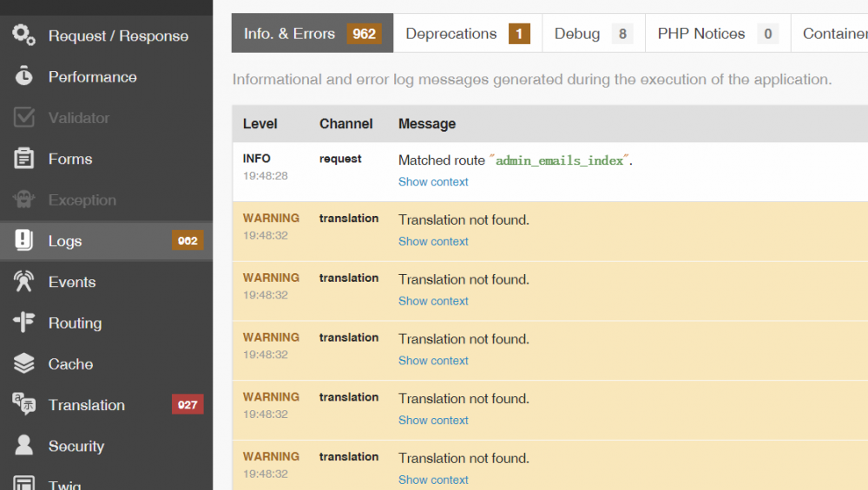Click the Request / Response gears icon
Viewport: 868px width, 490px height.
point(23,35)
